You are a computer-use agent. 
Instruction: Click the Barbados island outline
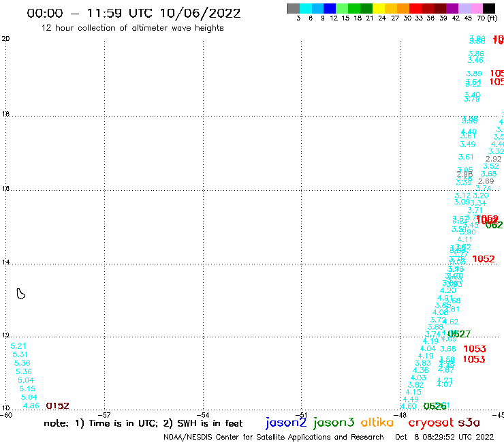click(20, 294)
